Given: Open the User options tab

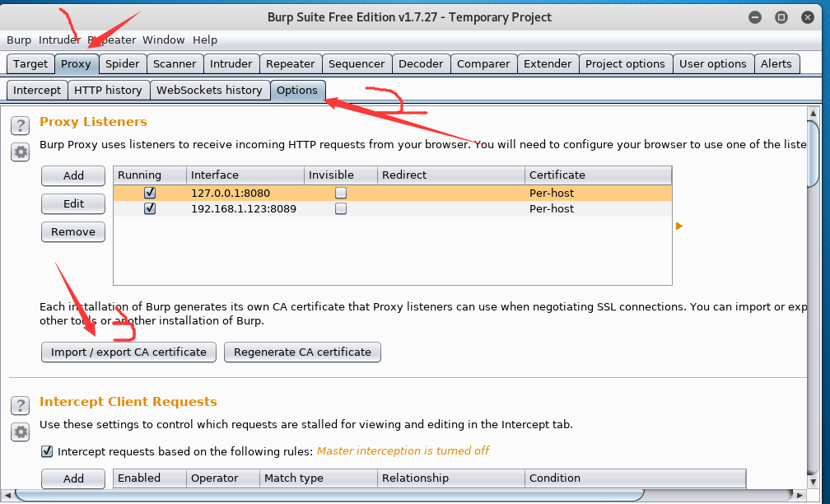Looking at the screenshot, I should (x=712, y=64).
